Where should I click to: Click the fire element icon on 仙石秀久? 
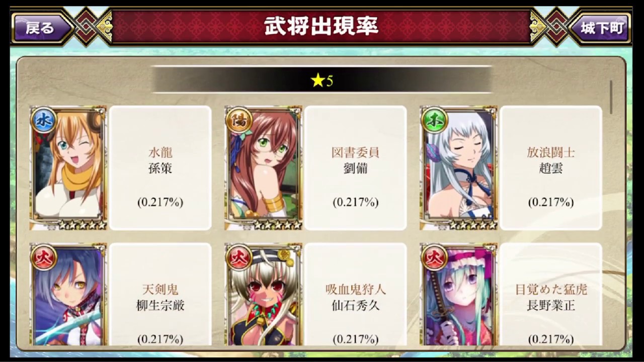[x=238, y=257]
